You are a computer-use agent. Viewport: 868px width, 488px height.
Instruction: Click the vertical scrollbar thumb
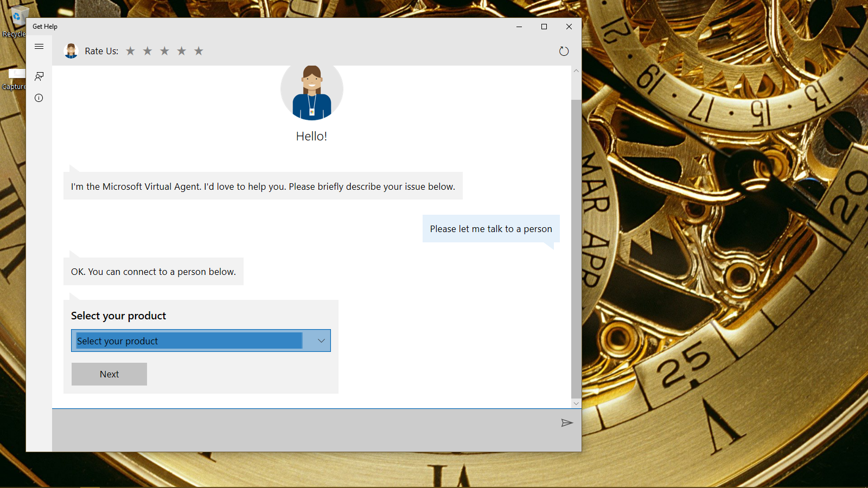(x=576, y=249)
